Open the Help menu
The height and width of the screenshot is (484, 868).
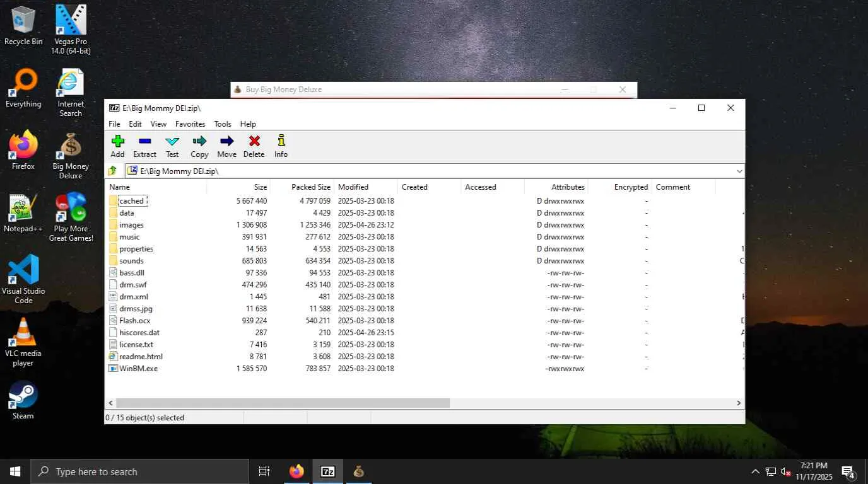pyautogui.click(x=248, y=124)
